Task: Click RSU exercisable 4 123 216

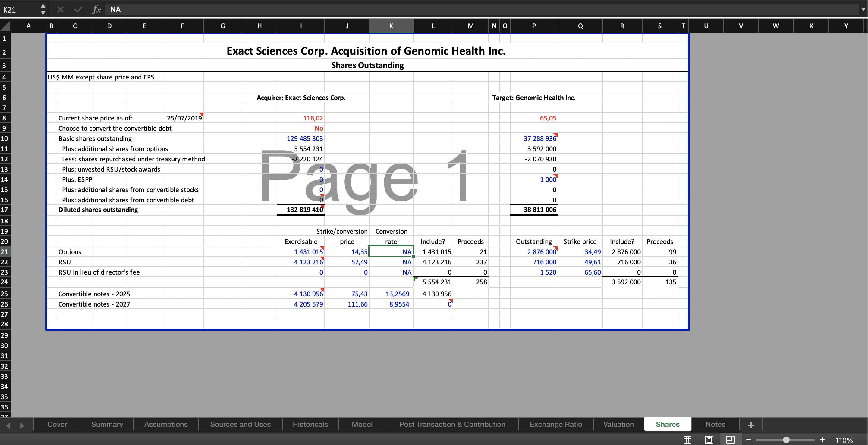Action: 300,262
